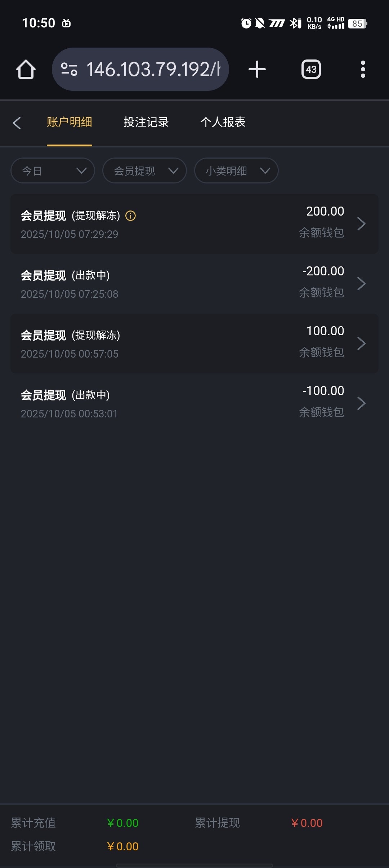
Task: Tap the 累计提现 total amount
Action: 307,823
